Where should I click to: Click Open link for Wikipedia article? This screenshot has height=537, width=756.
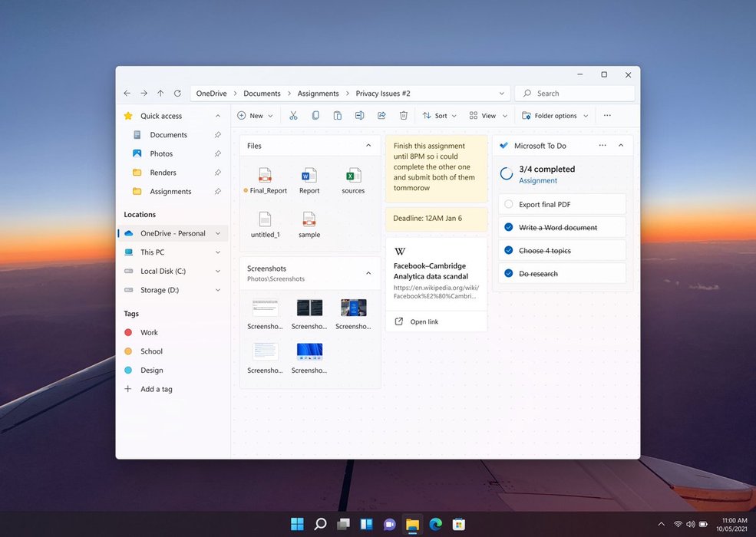point(424,321)
